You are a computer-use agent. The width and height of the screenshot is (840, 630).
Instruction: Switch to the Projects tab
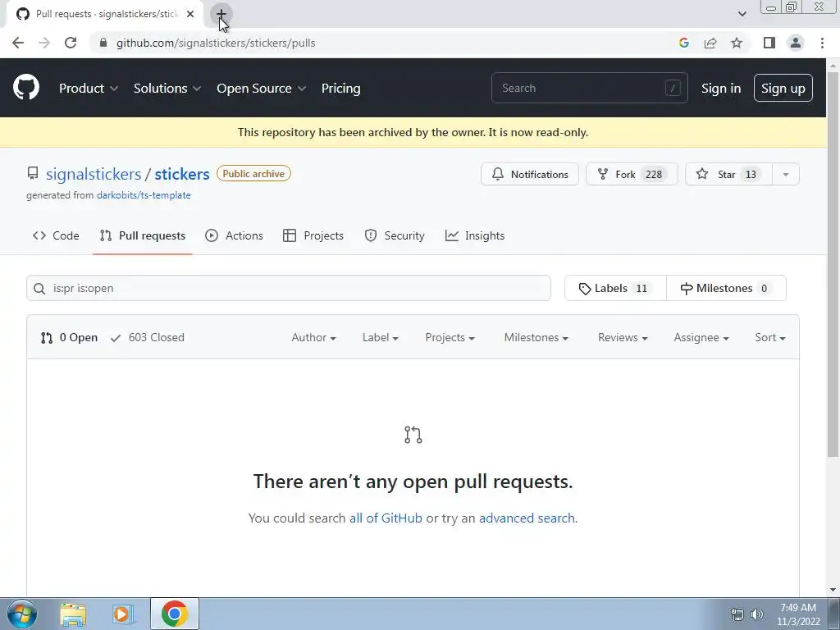pos(313,235)
